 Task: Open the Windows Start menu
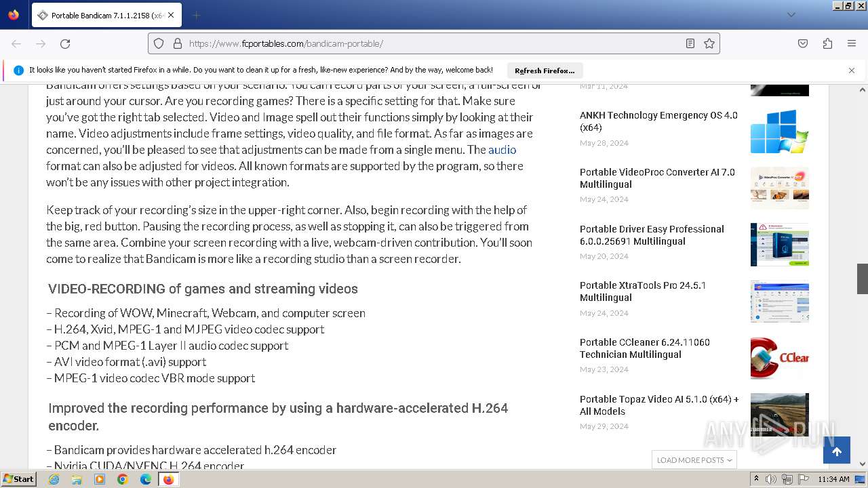(x=18, y=479)
